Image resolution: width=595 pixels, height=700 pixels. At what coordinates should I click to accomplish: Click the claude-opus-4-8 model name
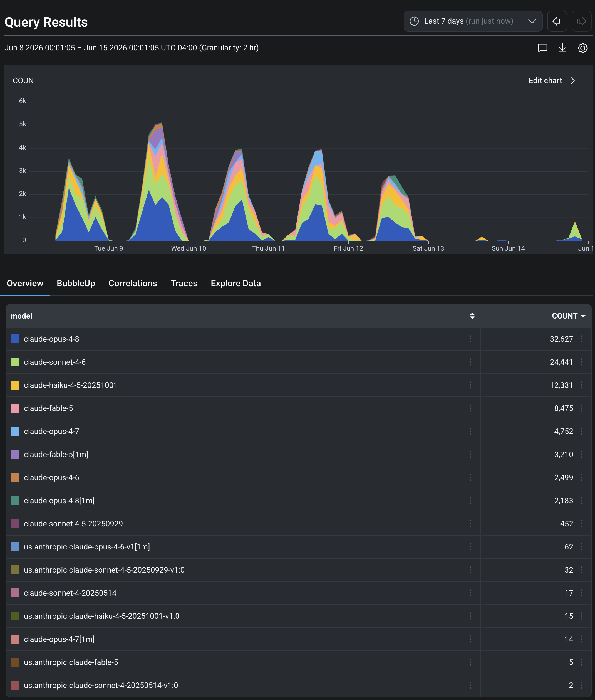click(52, 339)
